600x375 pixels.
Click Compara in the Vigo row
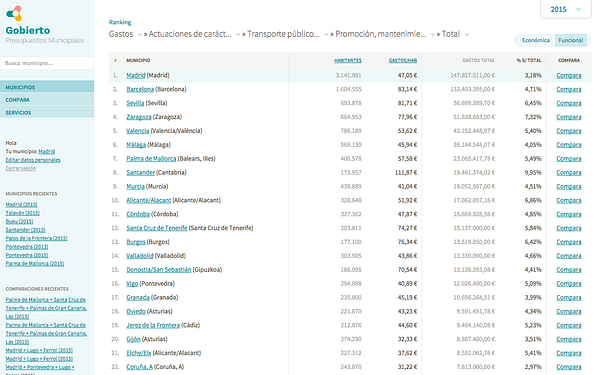[x=569, y=284]
